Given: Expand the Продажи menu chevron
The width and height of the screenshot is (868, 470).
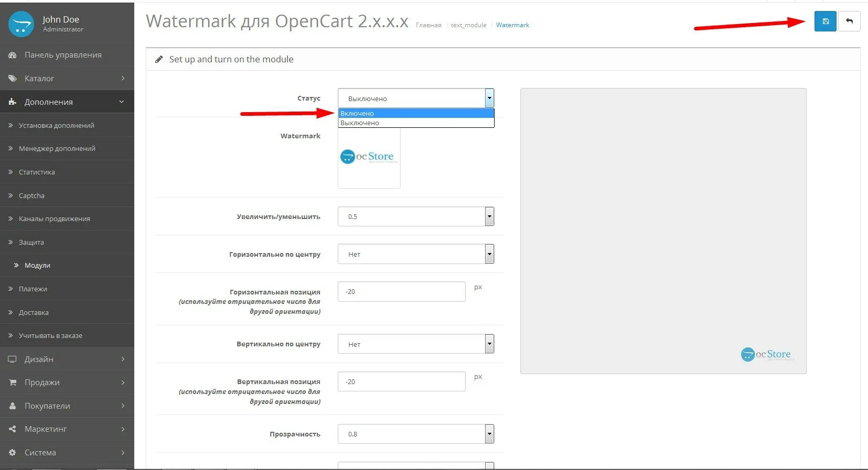Looking at the screenshot, I should pos(123,382).
